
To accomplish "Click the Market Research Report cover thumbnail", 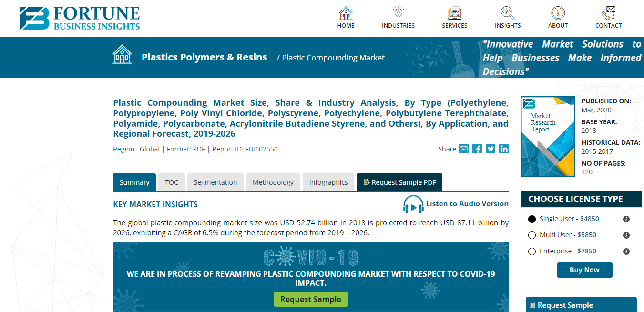I will click(x=548, y=137).
